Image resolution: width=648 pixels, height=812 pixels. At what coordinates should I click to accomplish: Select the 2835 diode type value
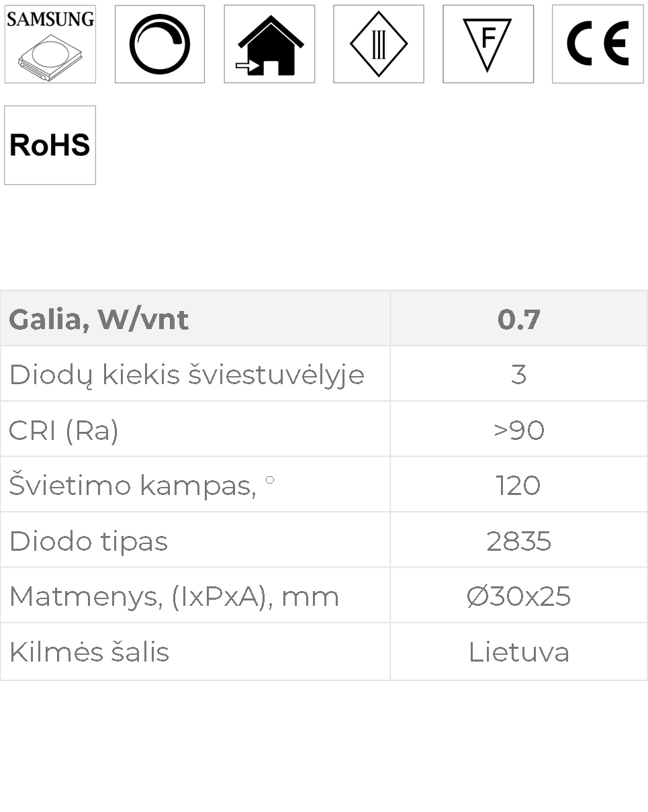(x=518, y=540)
